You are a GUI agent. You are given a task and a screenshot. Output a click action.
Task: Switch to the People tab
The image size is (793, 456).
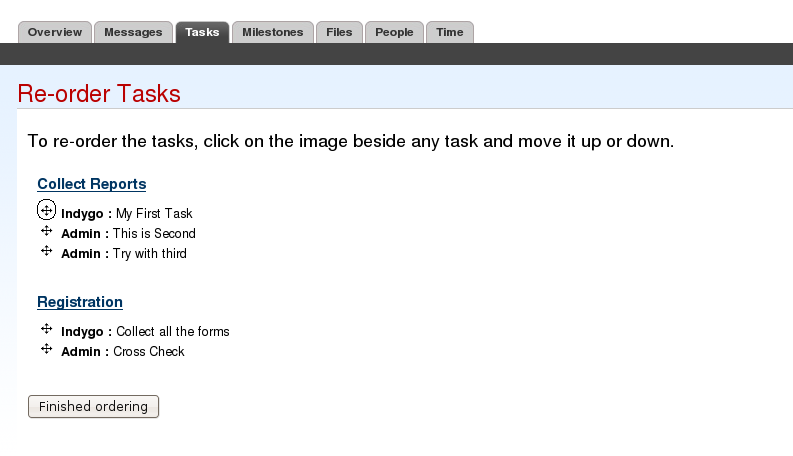(x=394, y=32)
